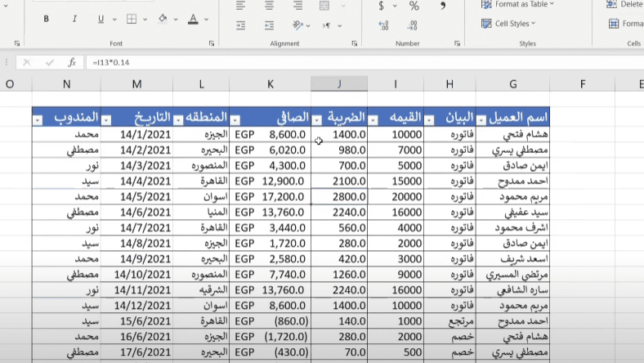Image resolution: width=644 pixels, height=363 pixels.
Task: Confirm the formula with the checkmark
Action: [50, 62]
